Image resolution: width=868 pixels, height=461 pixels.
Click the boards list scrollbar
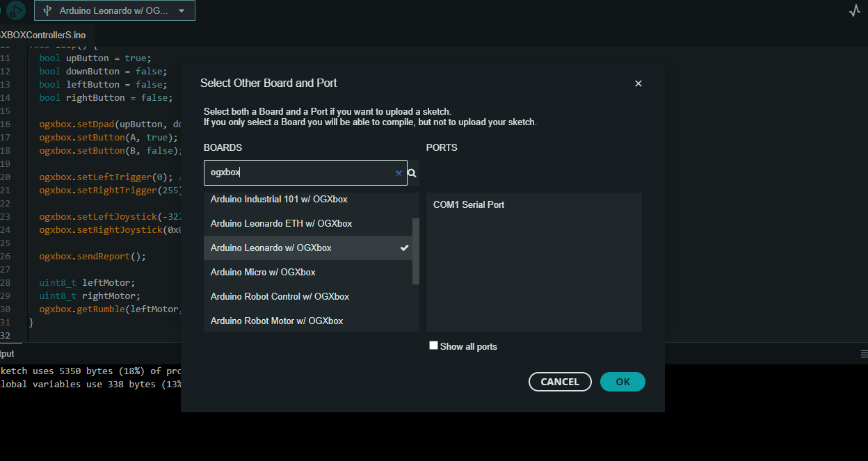pyautogui.click(x=416, y=251)
